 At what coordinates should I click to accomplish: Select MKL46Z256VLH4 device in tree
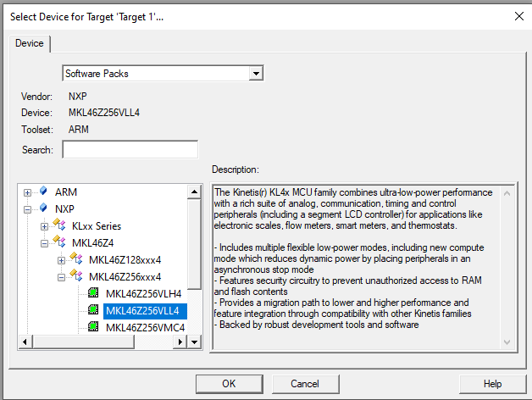pos(143,293)
